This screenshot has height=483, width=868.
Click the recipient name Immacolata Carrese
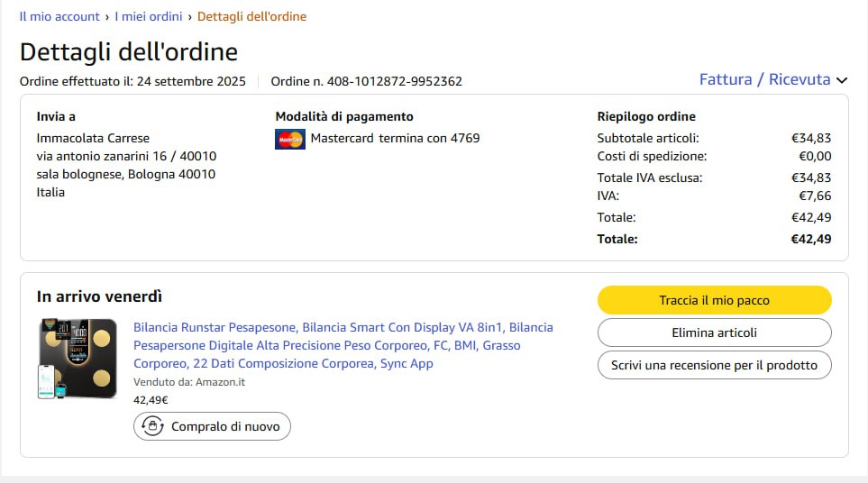tap(93, 138)
